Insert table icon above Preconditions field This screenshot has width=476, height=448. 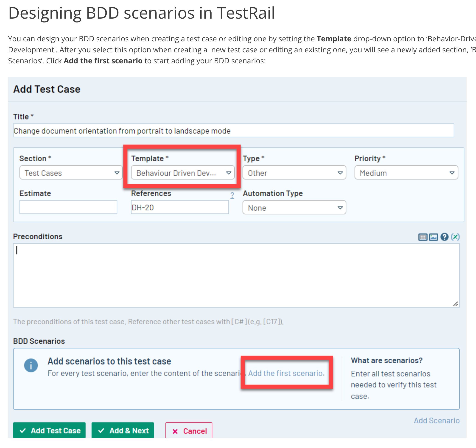click(423, 237)
